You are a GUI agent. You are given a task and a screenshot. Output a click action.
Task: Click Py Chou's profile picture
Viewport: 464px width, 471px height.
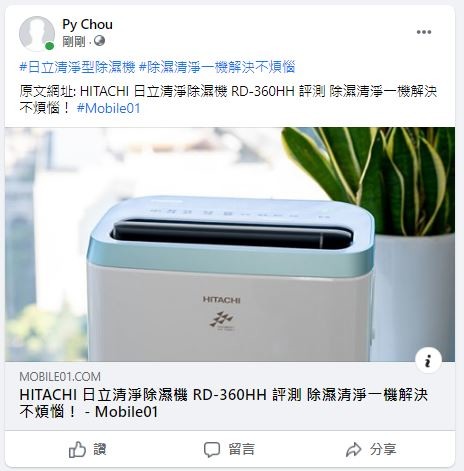pos(37,33)
